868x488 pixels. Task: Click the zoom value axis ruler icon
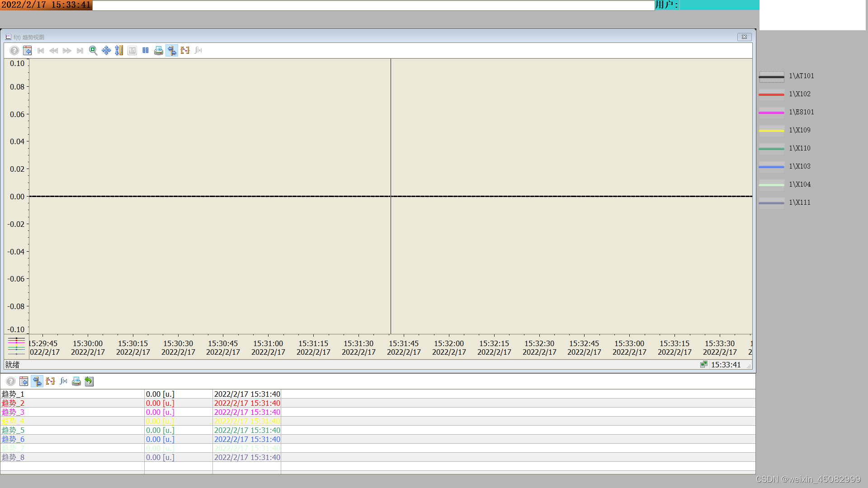pos(119,51)
